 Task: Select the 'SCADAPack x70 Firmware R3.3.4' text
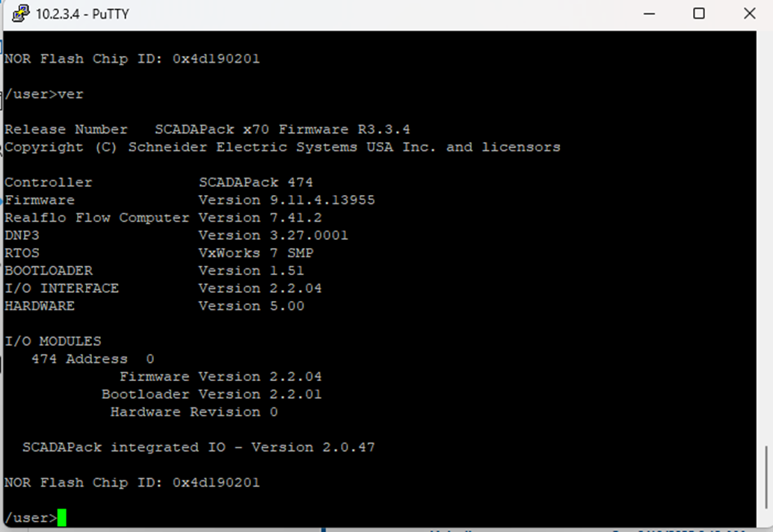pyautogui.click(x=283, y=129)
